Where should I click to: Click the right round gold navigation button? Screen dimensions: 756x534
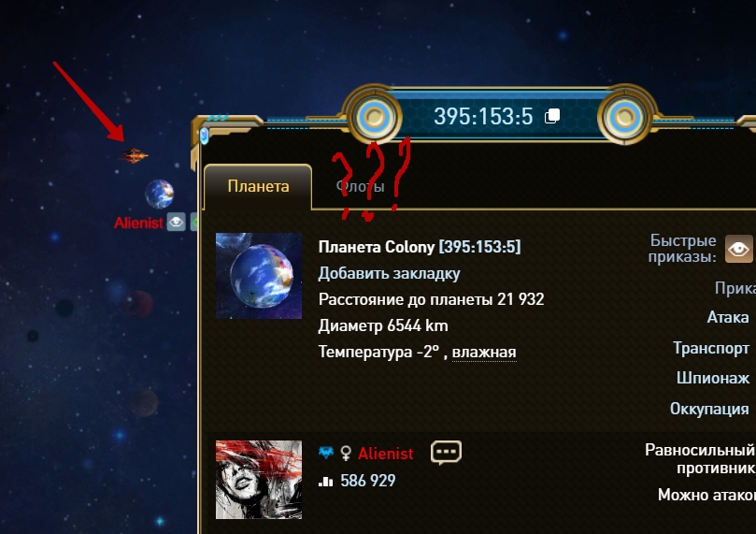pyautogui.click(x=624, y=116)
